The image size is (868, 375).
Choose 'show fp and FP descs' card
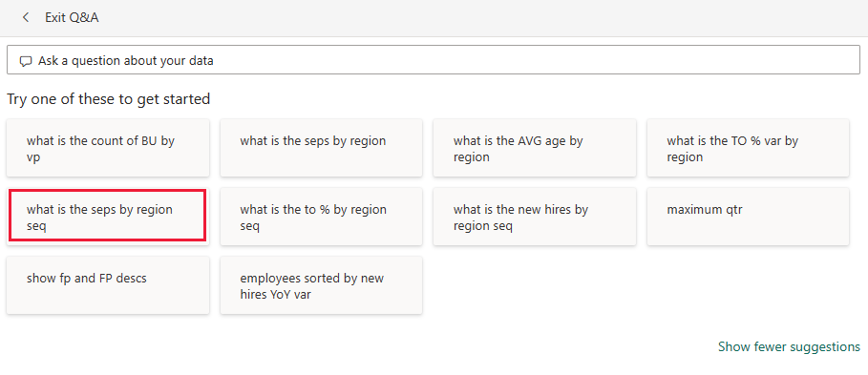click(108, 285)
